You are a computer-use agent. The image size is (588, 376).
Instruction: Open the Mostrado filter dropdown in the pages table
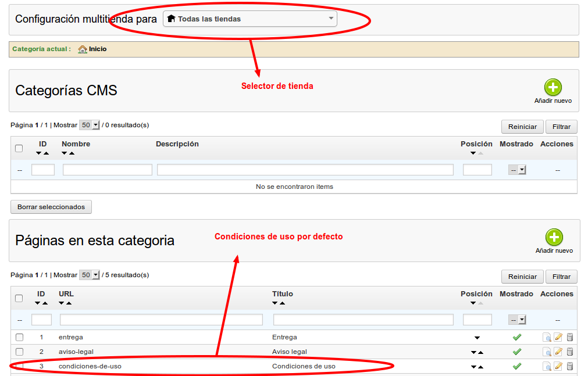coord(517,320)
